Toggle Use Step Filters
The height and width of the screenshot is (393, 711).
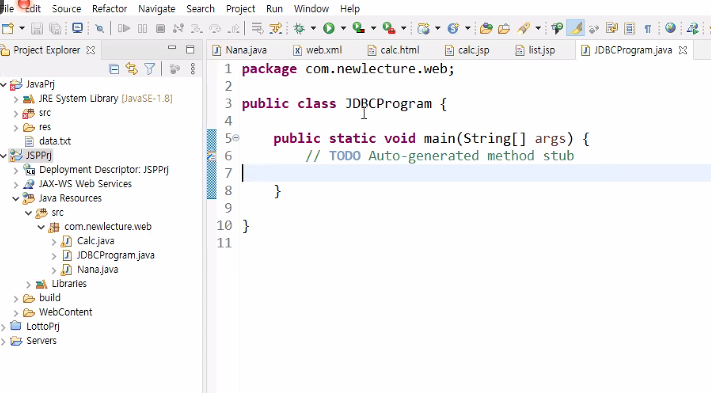tap(276, 29)
